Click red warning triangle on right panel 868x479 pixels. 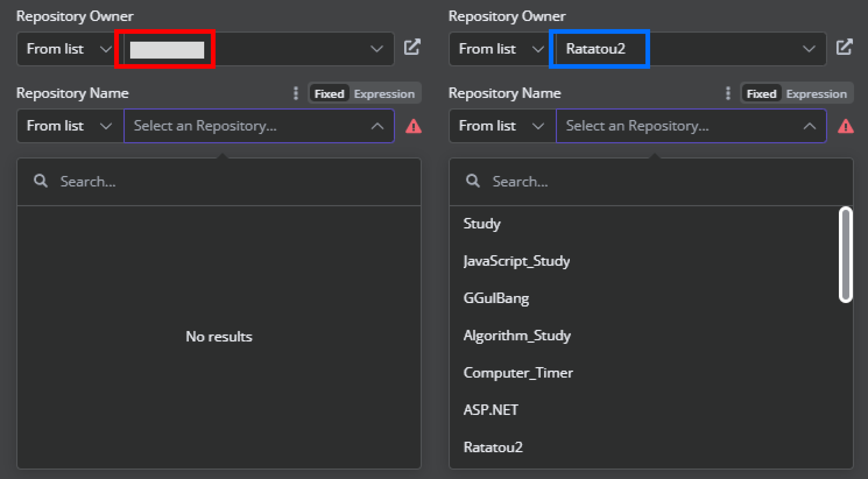[845, 126]
